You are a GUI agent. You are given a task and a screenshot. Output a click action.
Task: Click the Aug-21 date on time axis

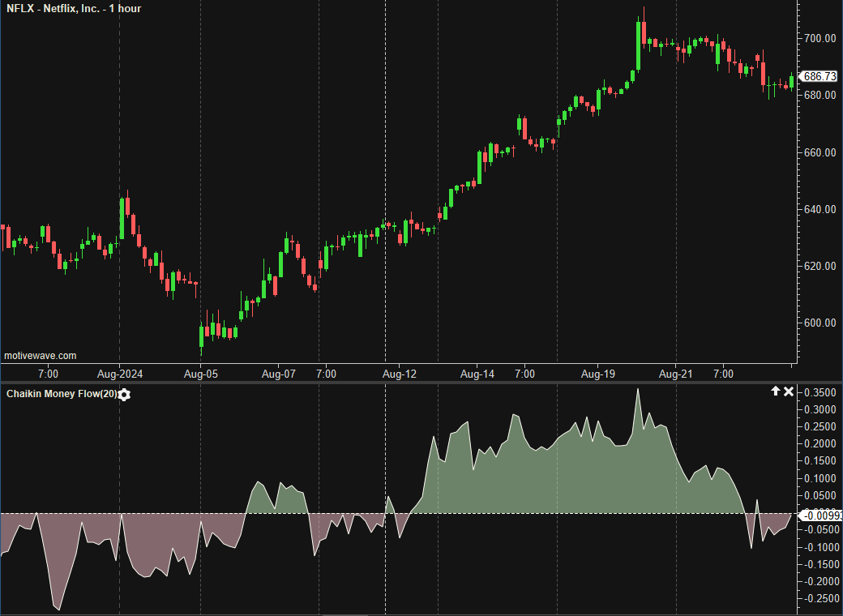[676, 374]
